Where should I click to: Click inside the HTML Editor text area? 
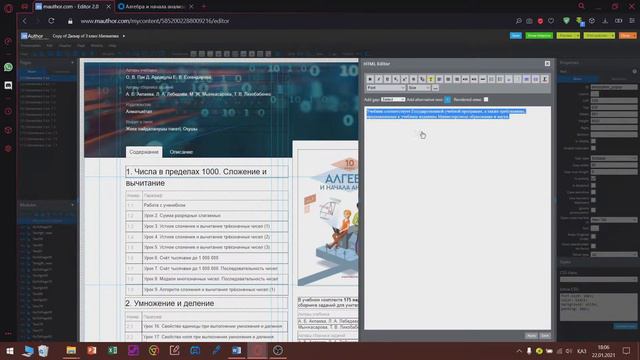[x=457, y=218]
